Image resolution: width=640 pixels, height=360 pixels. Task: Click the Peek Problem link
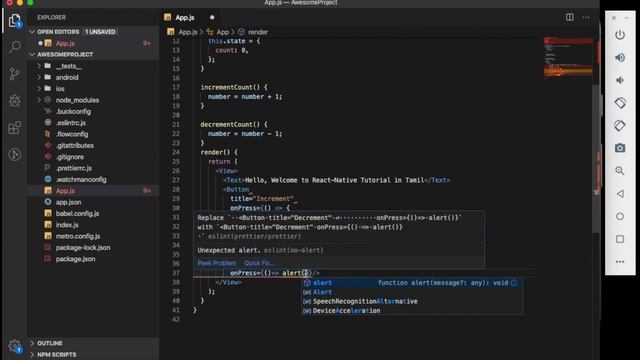217,263
